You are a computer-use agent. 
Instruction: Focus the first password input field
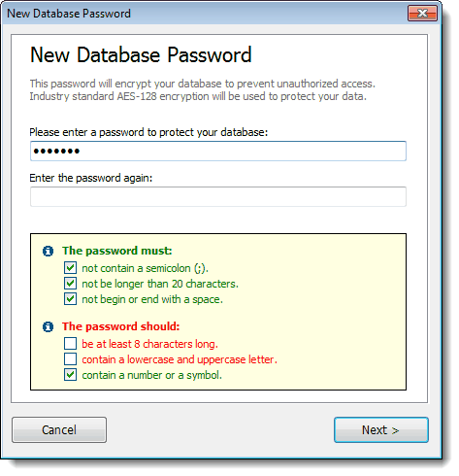(218, 151)
